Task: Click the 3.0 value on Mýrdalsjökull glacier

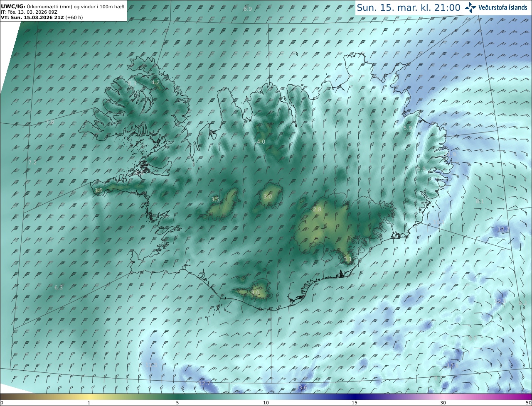Action: pyautogui.click(x=255, y=292)
